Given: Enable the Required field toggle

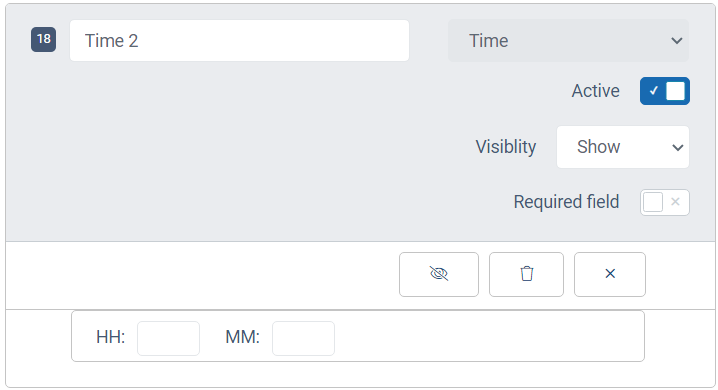Looking at the screenshot, I should (664, 202).
